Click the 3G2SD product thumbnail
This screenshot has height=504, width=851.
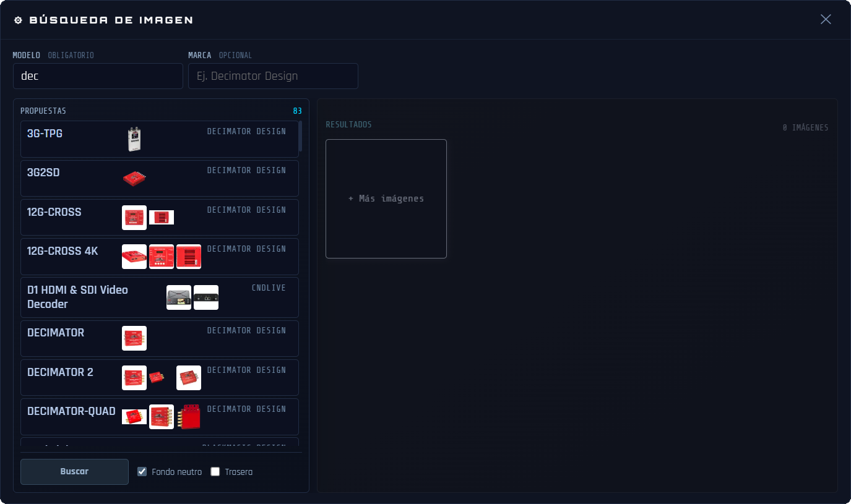[134, 179]
